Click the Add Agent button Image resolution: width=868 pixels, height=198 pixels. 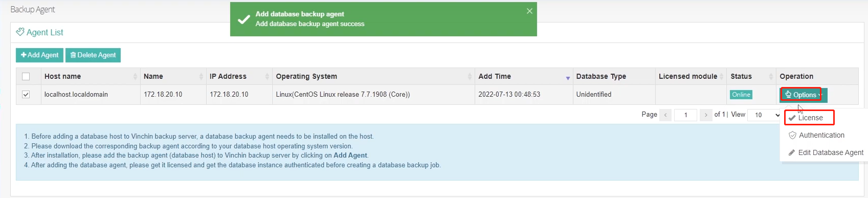pyautogui.click(x=39, y=55)
